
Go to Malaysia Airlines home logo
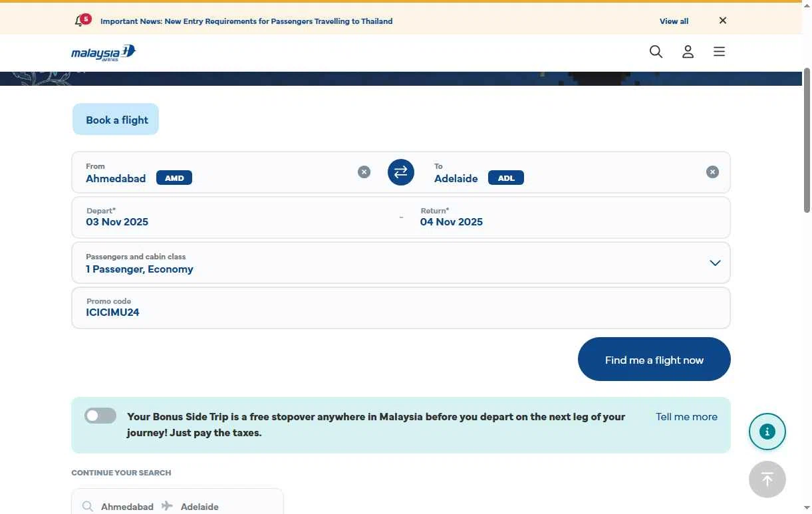tap(103, 53)
